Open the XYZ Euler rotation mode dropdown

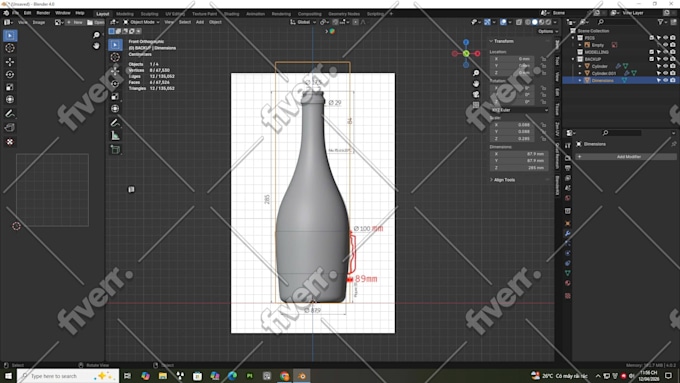tap(520, 110)
